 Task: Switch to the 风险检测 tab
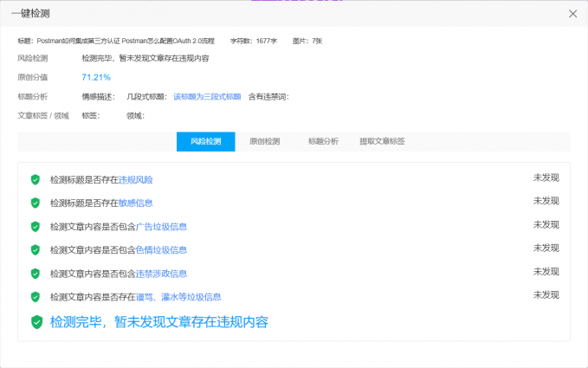(206, 141)
